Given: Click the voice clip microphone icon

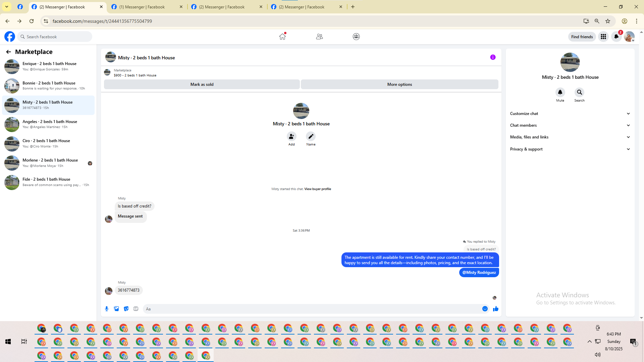Looking at the screenshot, I should [x=107, y=309].
